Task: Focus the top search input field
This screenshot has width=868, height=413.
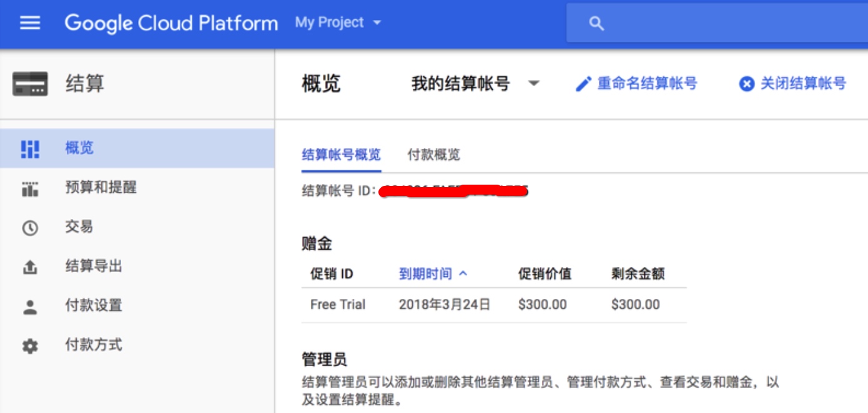Action: tap(717, 24)
